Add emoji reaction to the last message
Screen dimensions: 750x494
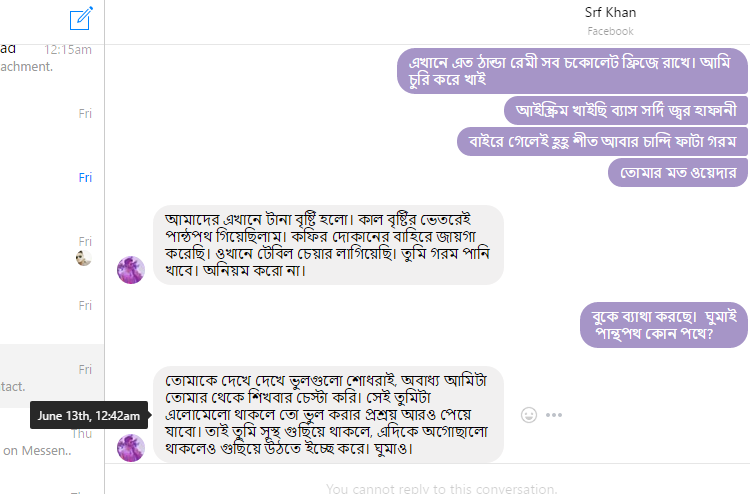[529, 415]
